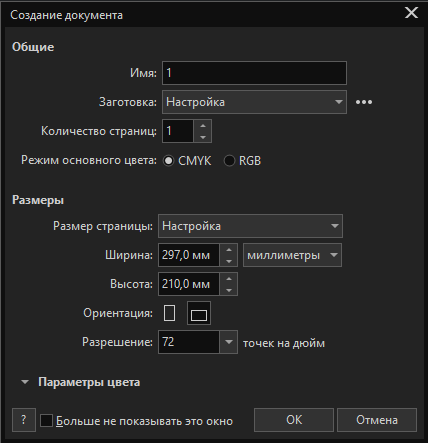428x443 pixels.
Task: Click the Отмена button
Action: pyautogui.click(x=377, y=420)
